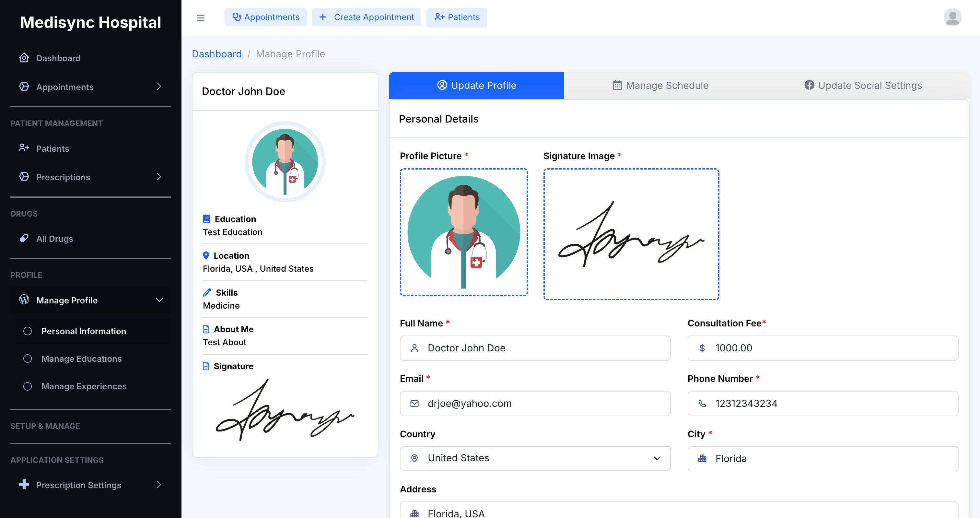Image resolution: width=980 pixels, height=518 pixels.
Task: Click the Create Appointment button
Action: (x=366, y=17)
